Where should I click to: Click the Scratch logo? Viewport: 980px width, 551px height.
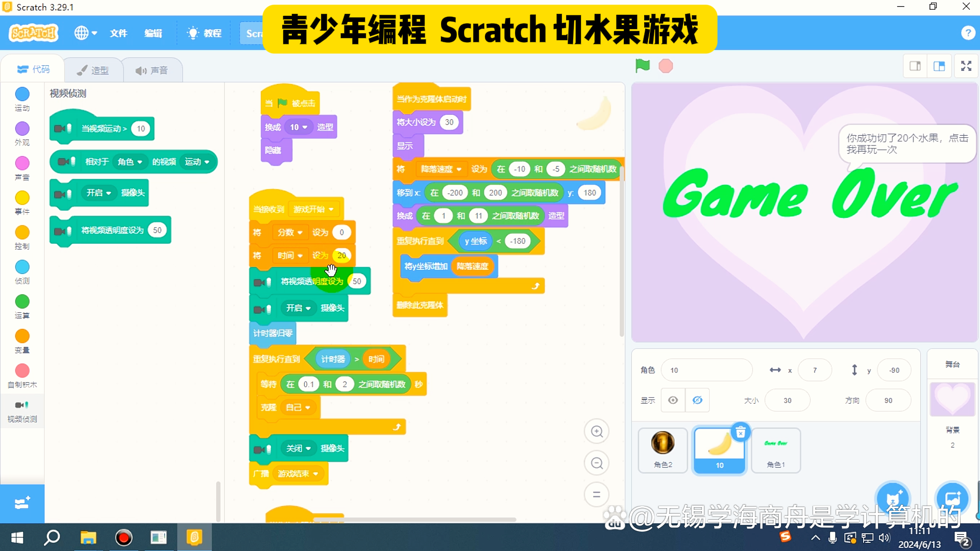(x=34, y=33)
